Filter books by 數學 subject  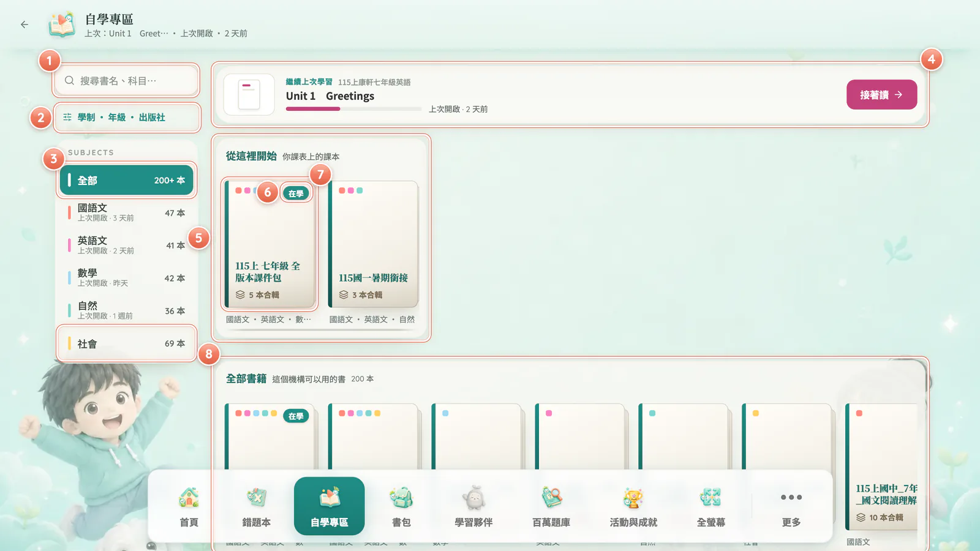[x=127, y=278]
